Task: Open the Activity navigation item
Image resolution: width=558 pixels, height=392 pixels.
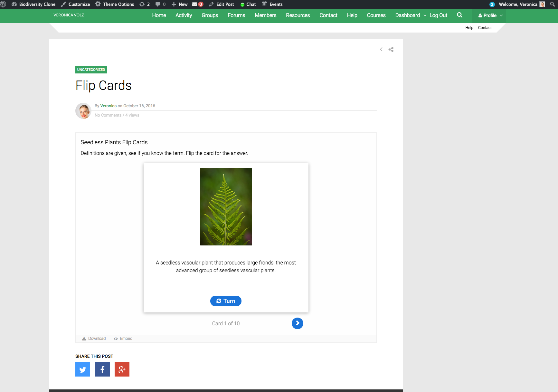Action: click(184, 15)
